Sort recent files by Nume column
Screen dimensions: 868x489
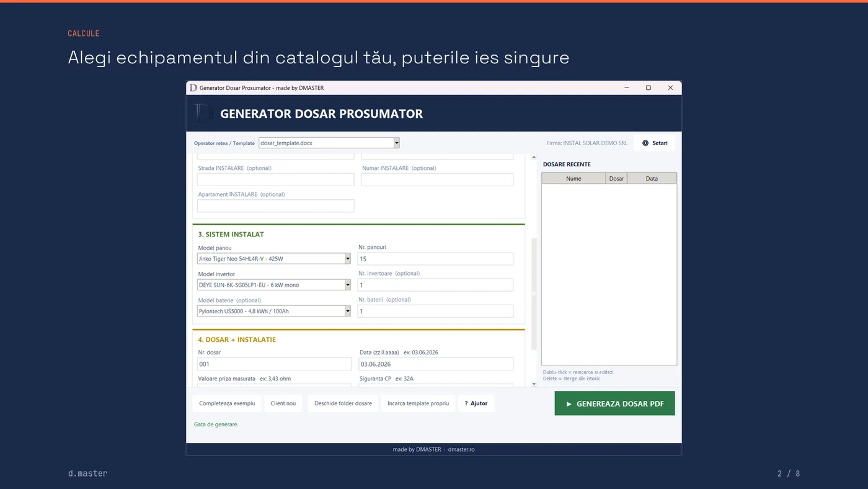coord(573,178)
